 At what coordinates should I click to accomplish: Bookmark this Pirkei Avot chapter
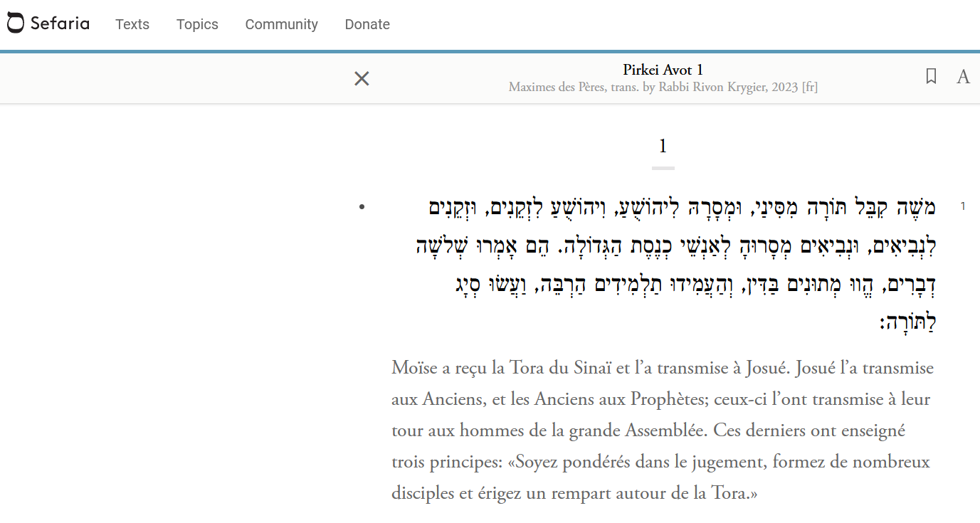coord(931,77)
